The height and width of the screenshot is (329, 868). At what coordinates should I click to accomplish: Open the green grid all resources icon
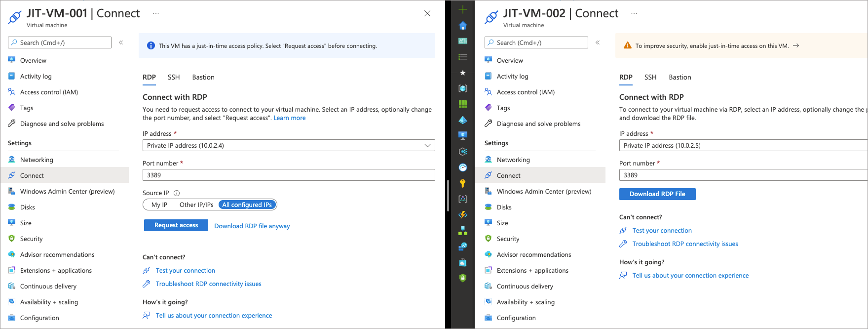[462, 104]
